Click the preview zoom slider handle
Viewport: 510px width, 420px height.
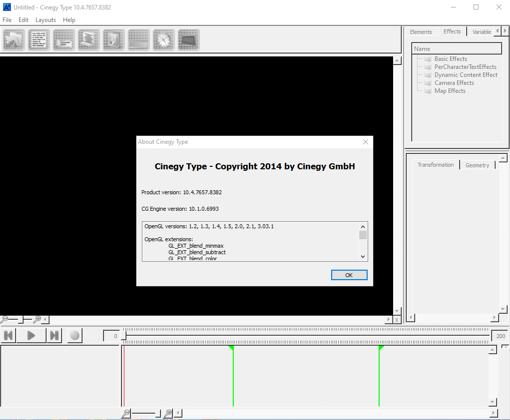coord(21,320)
